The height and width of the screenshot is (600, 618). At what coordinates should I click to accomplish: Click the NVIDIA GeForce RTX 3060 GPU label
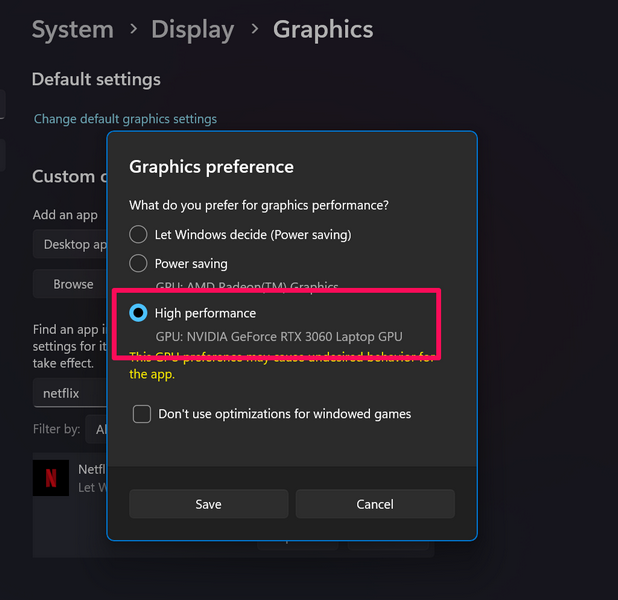tap(279, 337)
